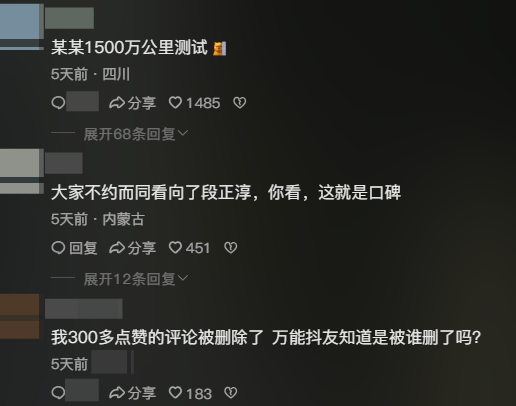Share the 内蒙古 comment
516x406 pixels.
coord(133,248)
